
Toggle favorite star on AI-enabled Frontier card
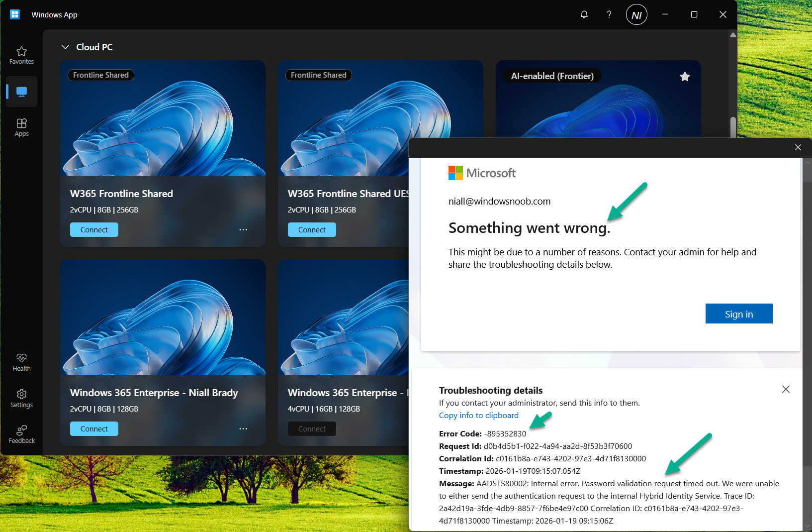pyautogui.click(x=685, y=77)
